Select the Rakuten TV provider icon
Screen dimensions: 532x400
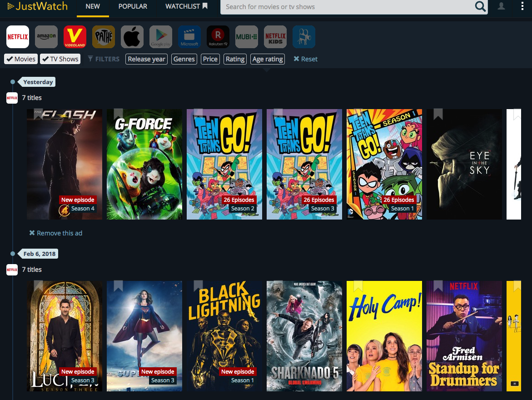(218, 37)
